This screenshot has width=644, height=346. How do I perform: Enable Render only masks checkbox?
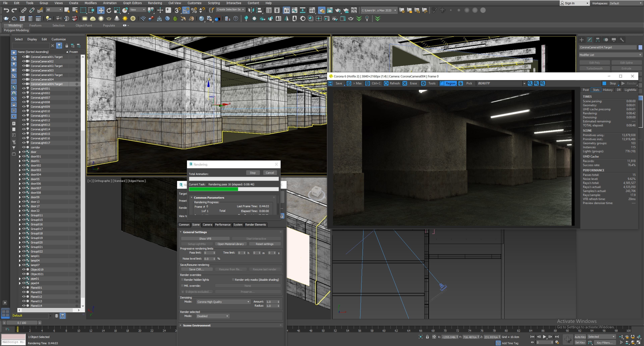[233, 279]
